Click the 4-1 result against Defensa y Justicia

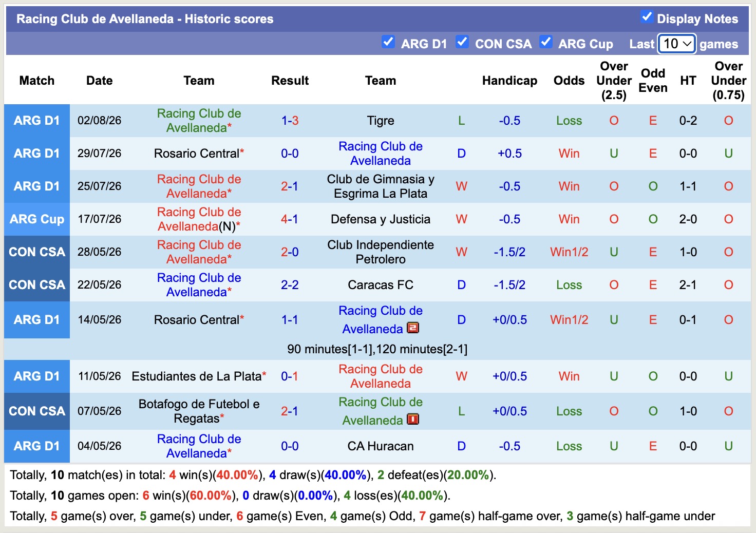tap(290, 219)
